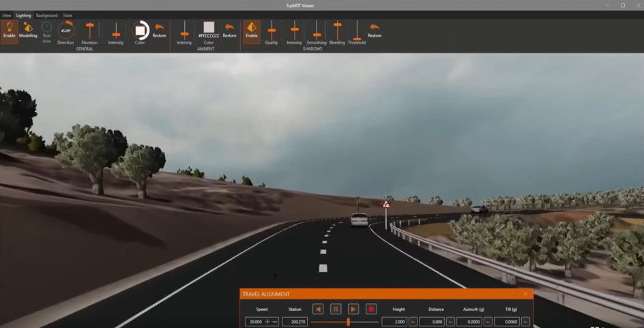Pause the travel alignment playback
This screenshot has height=328, width=644.
tap(336, 309)
